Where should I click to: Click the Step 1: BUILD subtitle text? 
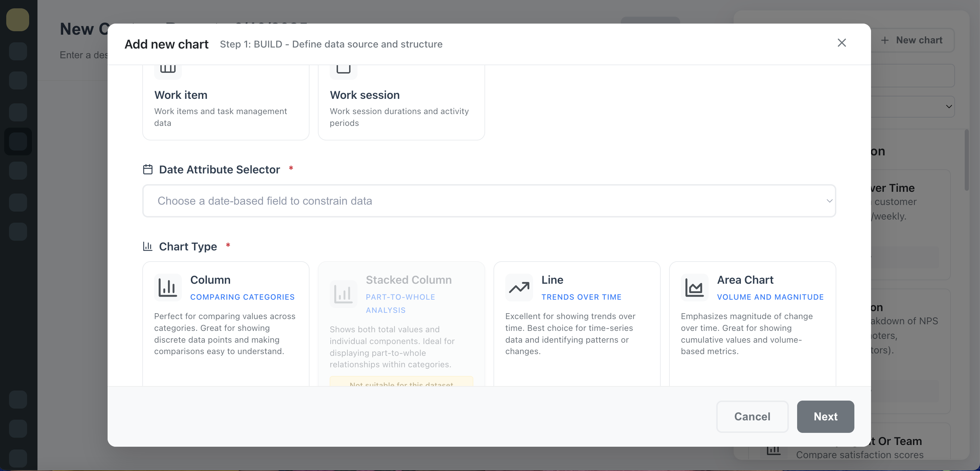[331, 44]
